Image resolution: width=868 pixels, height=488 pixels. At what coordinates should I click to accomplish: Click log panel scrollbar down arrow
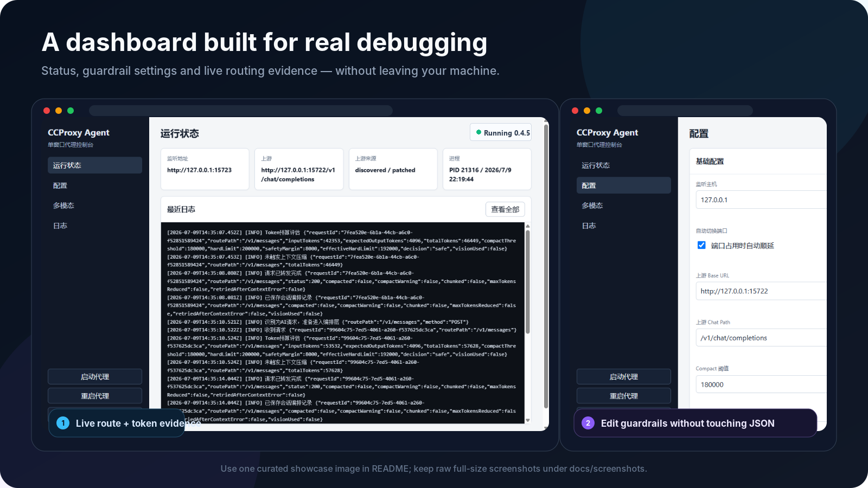point(527,420)
